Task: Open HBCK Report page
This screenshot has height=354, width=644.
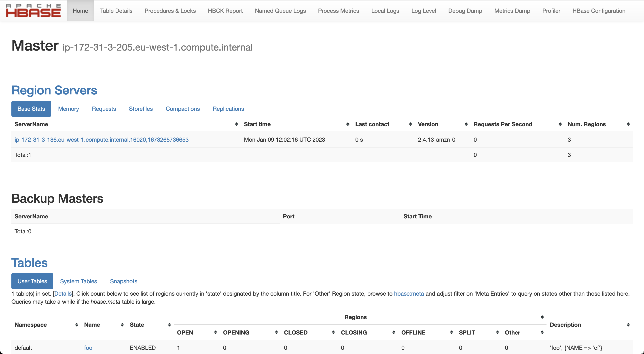Action: click(x=225, y=11)
